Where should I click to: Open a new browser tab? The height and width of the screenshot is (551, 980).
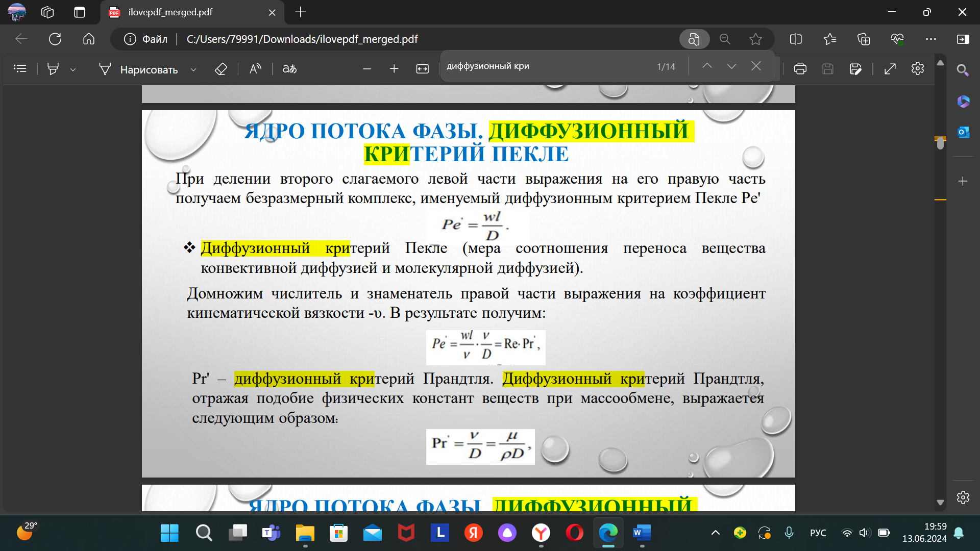[301, 12]
